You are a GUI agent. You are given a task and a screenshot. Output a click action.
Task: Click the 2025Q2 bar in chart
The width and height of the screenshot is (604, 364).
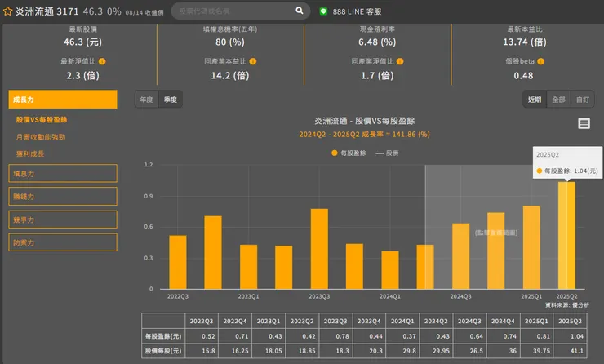pos(566,235)
